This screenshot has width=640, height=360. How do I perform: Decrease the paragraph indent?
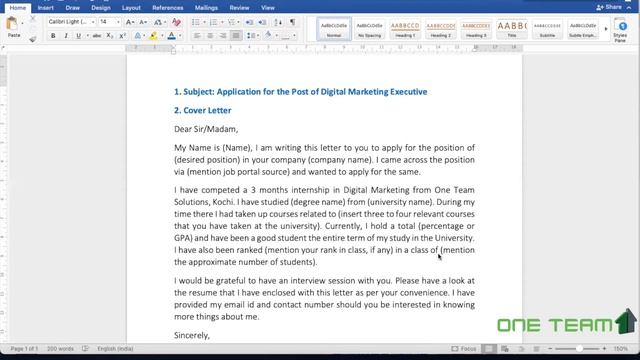[249, 22]
